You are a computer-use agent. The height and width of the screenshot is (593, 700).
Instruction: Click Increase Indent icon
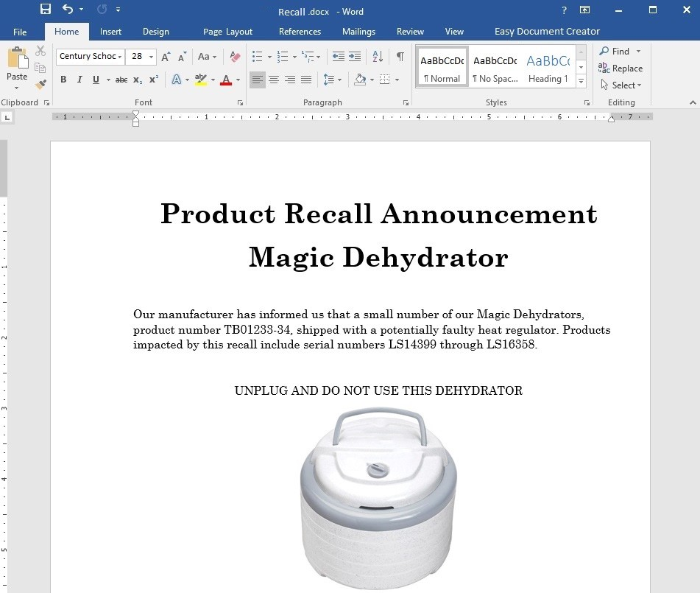click(x=355, y=56)
